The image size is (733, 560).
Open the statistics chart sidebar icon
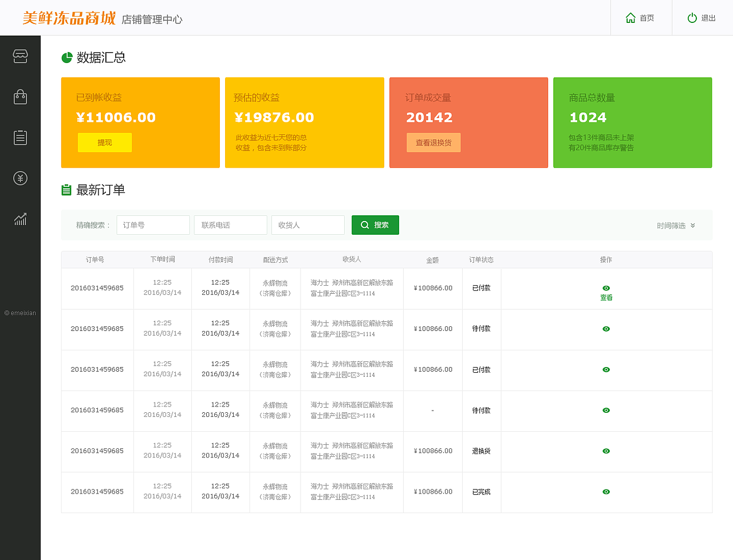pos(20,219)
